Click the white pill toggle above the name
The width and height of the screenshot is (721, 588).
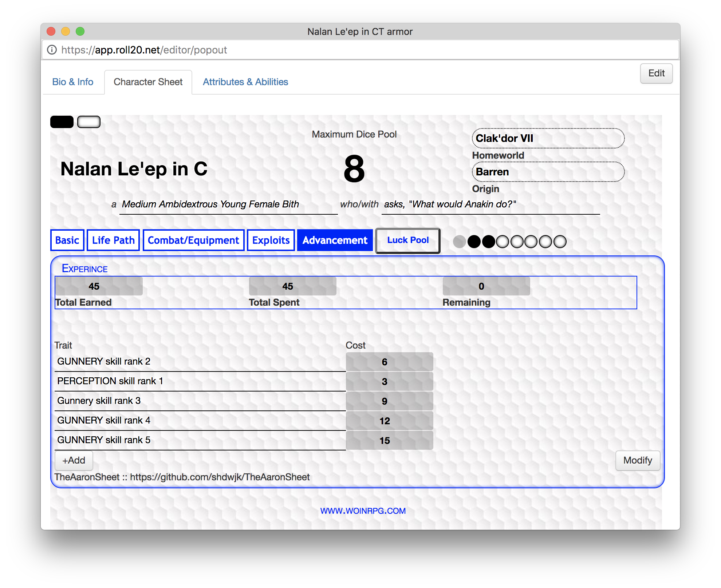89,122
